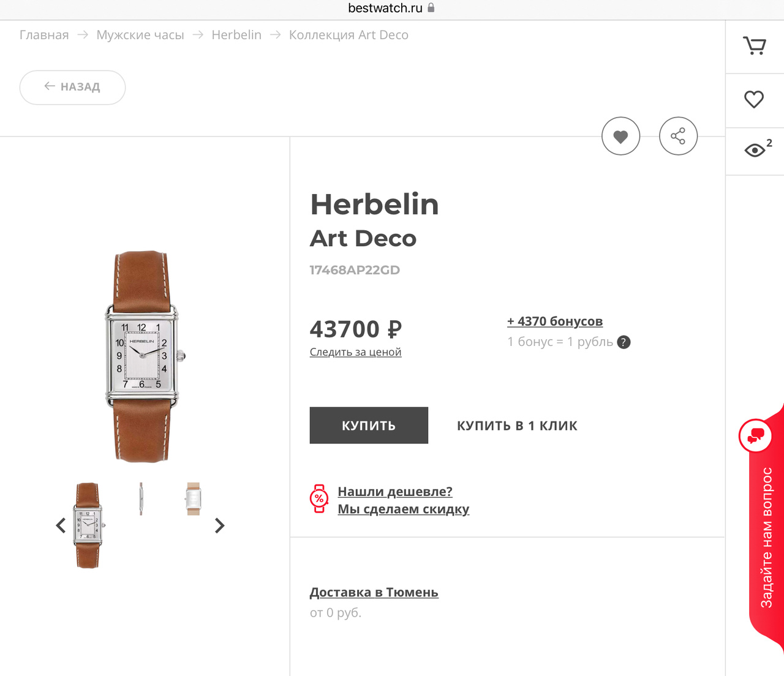The image size is (784, 676).
Task: Click the red discount watch icon
Action: coord(319,498)
